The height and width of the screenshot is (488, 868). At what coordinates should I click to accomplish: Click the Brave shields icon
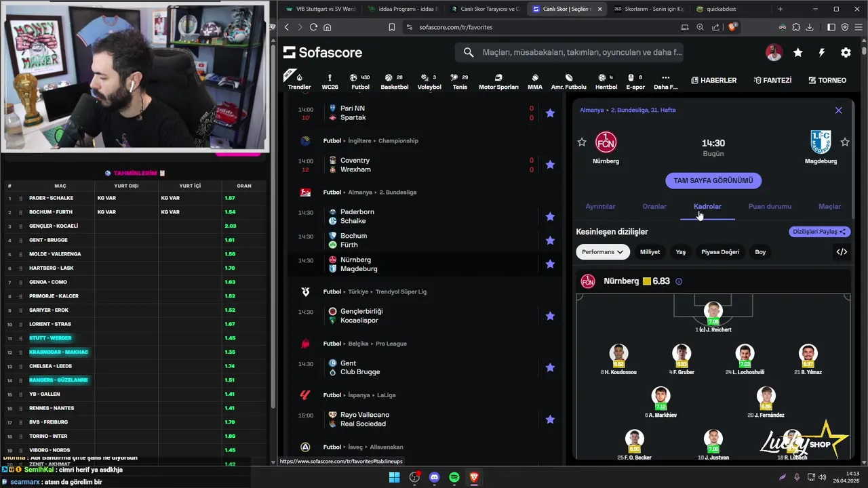732,27
